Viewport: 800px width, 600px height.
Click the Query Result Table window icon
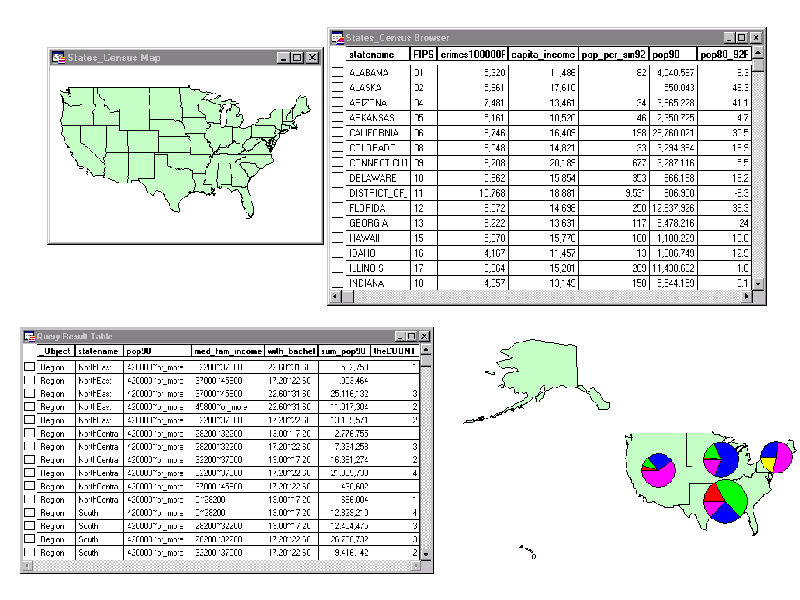(x=29, y=337)
